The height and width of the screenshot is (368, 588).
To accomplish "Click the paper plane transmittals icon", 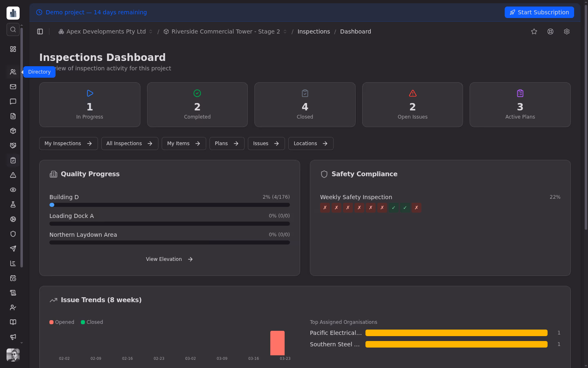I will (13, 249).
